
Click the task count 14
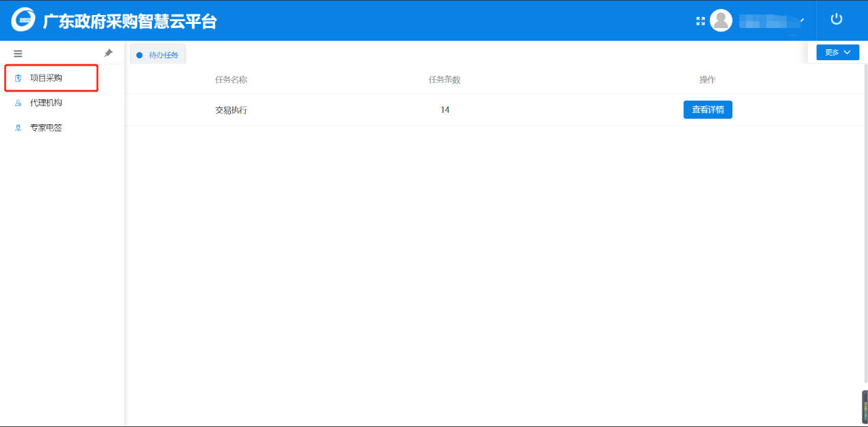(x=445, y=109)
